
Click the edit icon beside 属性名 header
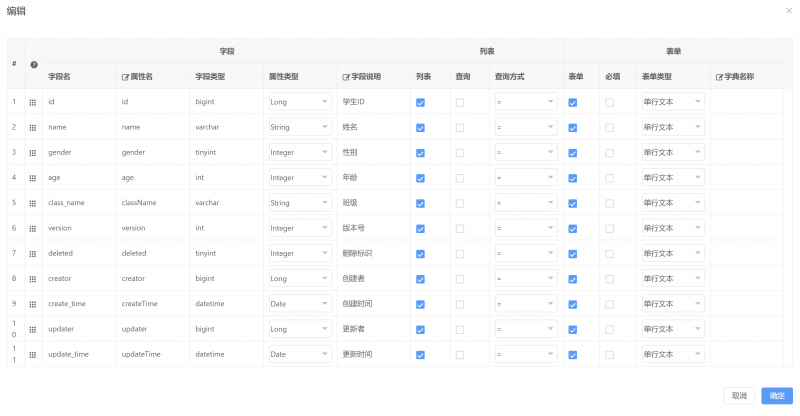click(125, 76)
